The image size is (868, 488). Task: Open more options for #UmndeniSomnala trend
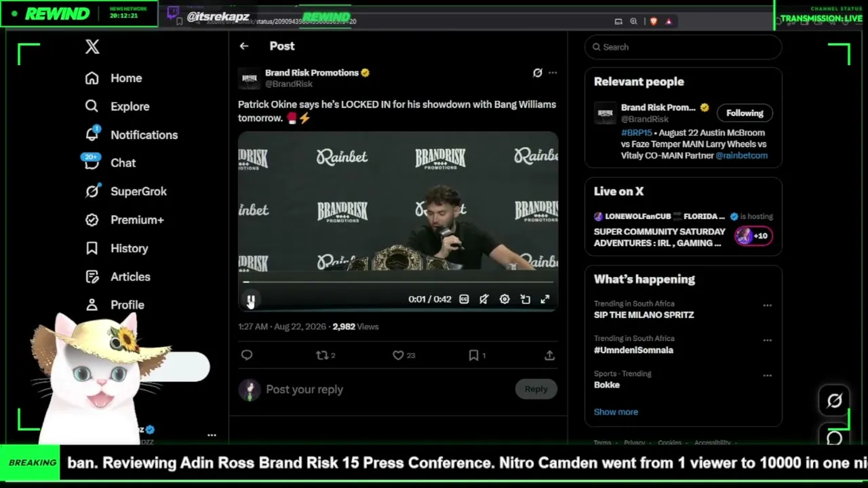(x=767, y=340)
